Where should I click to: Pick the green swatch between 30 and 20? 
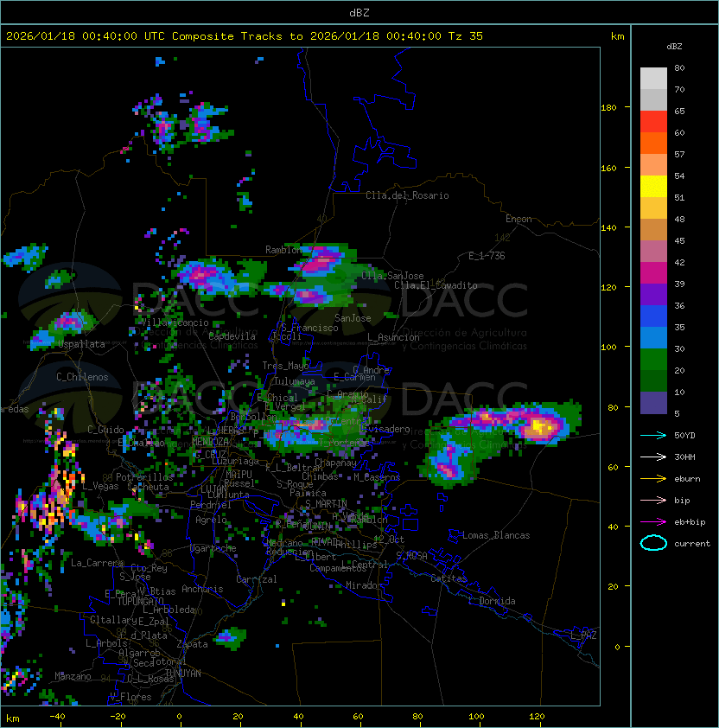pos(653,360)
